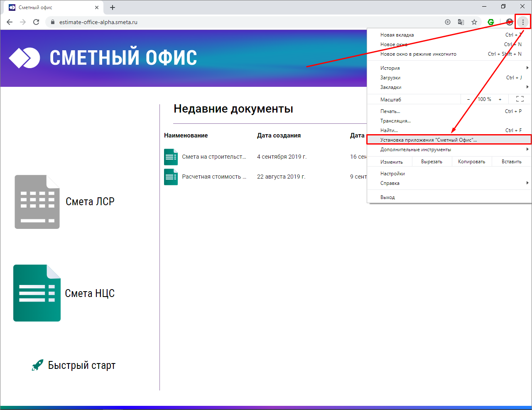Viewport: 532px width, 410px height.
Task: Click the rocket icon near Быстрый старт
Action: pyautogui.click(x=38, y=365)
